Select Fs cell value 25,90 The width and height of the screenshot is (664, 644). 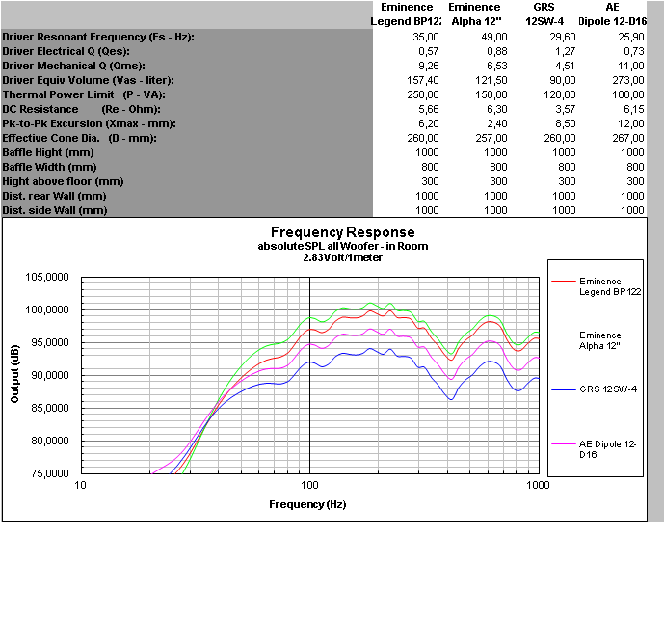click(631, 37)
